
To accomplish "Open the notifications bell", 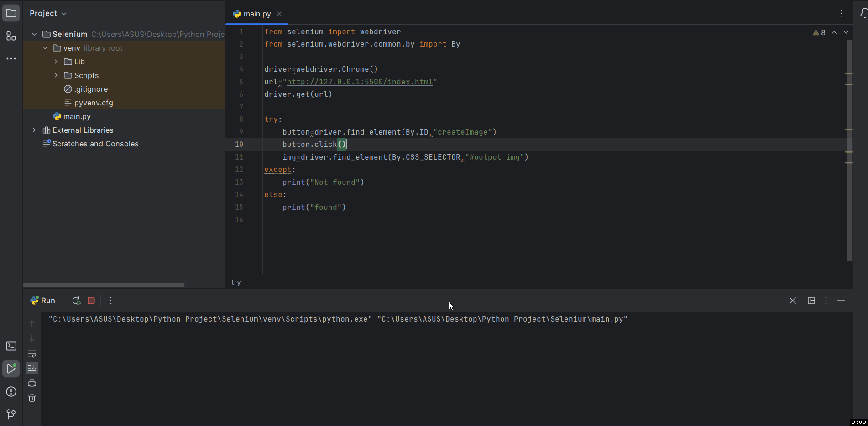I will (x=863, y=14).
